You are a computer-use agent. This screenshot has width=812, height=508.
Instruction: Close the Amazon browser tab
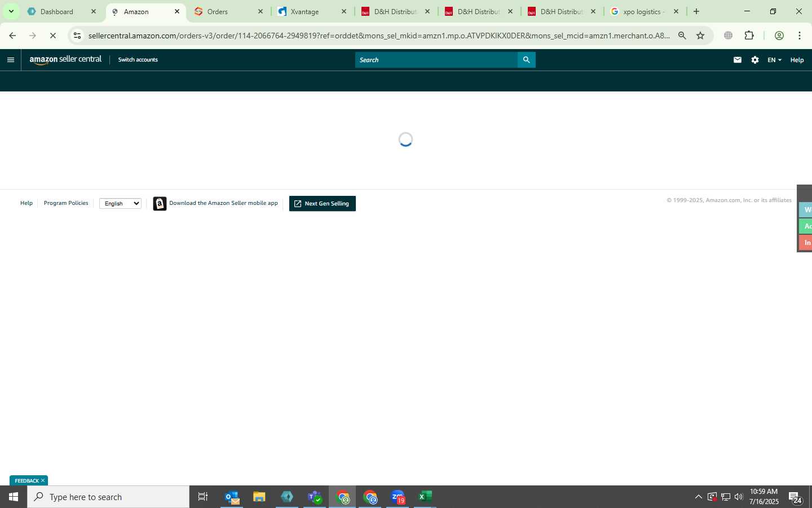pos(177,11)
